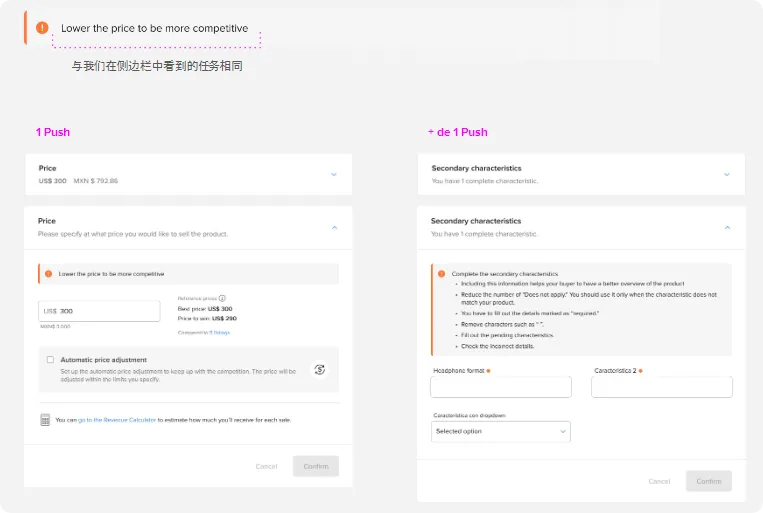Screen dimensions: 763x513
Task: Click the orange alert icon in Secondary characteristics
Action: click(x=441, y=273)
